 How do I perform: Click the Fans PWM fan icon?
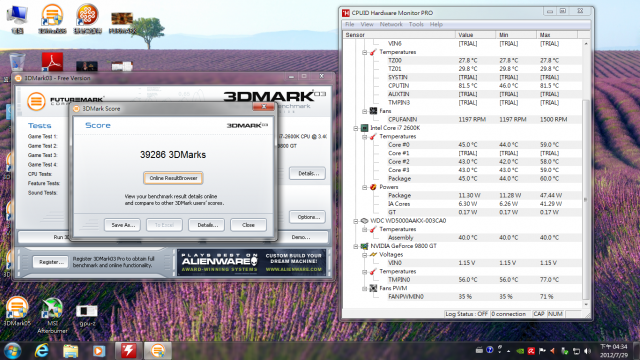pos(373,289)
